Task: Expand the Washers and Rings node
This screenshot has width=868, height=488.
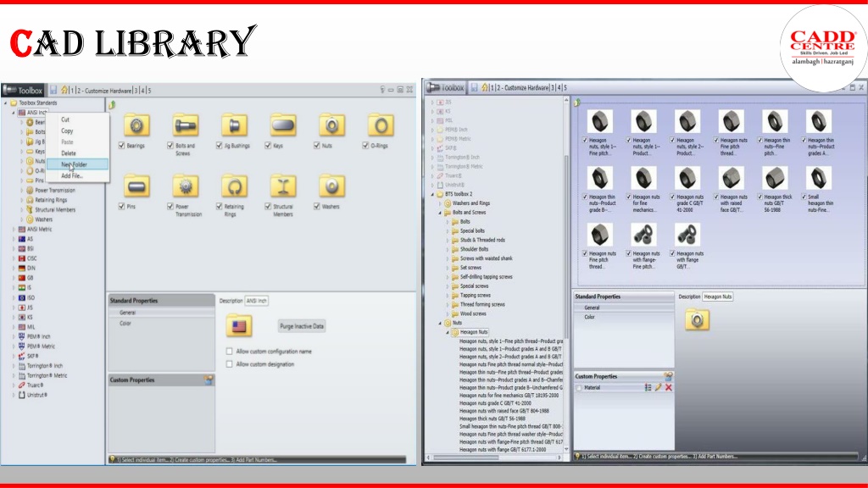Action: (x=441, y=203)
